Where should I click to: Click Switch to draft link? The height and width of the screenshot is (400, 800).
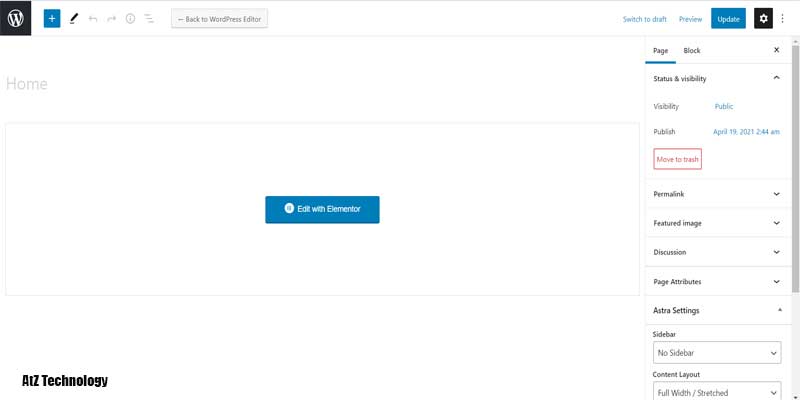pyautogui.click(x=644, y=19)
